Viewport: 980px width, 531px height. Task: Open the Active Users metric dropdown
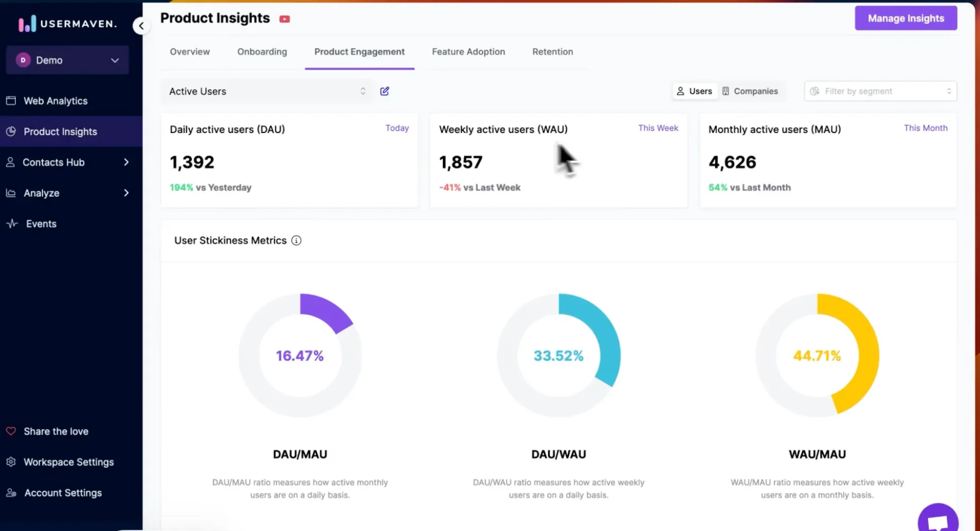coord(267,91)
